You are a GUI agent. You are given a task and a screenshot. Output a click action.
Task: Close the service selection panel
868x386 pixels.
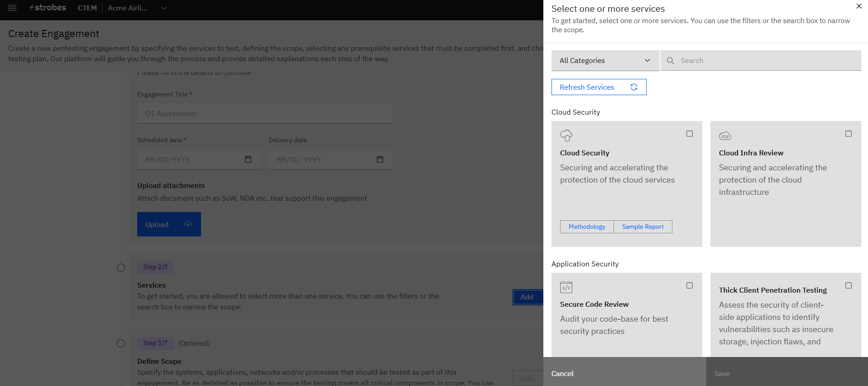(858, 6)
